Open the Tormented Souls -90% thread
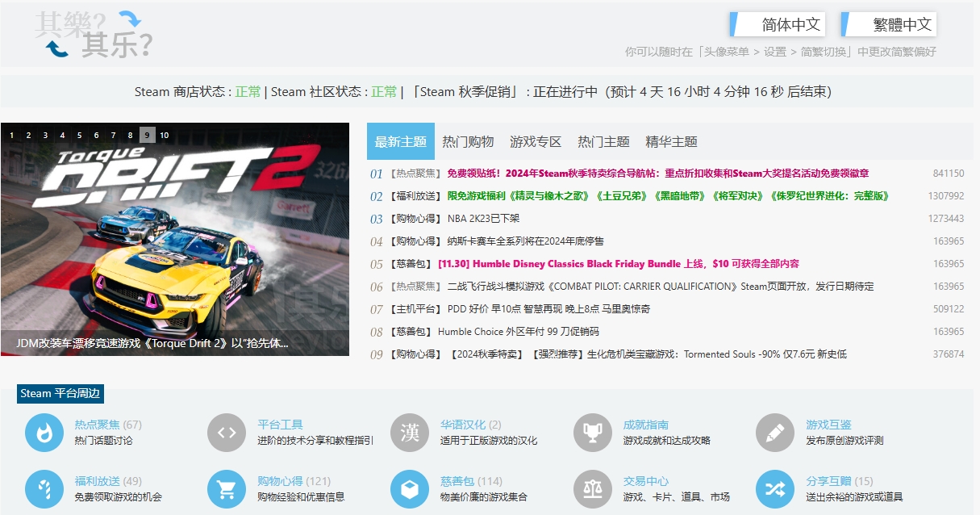The image size is (980, 515). [647, 354]
